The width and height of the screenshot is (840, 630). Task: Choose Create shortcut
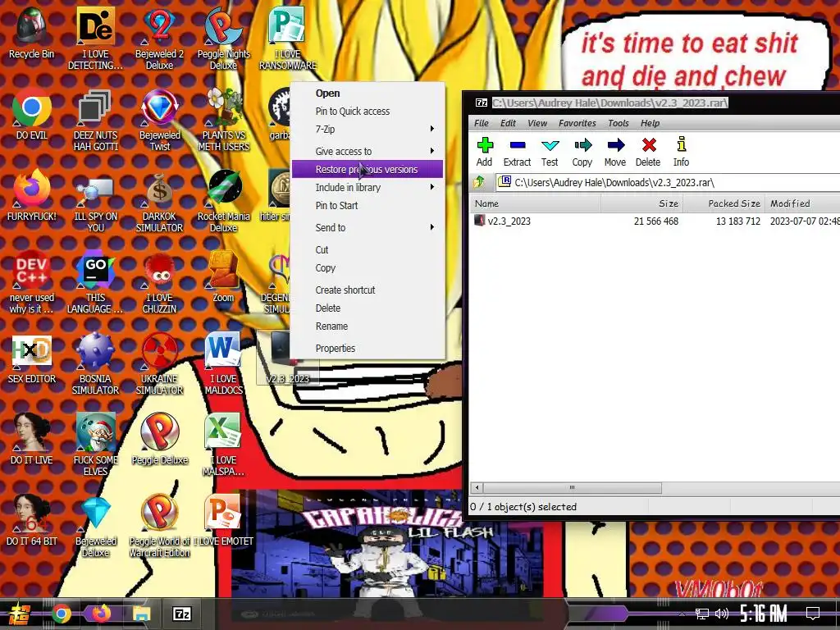[367, 290]
